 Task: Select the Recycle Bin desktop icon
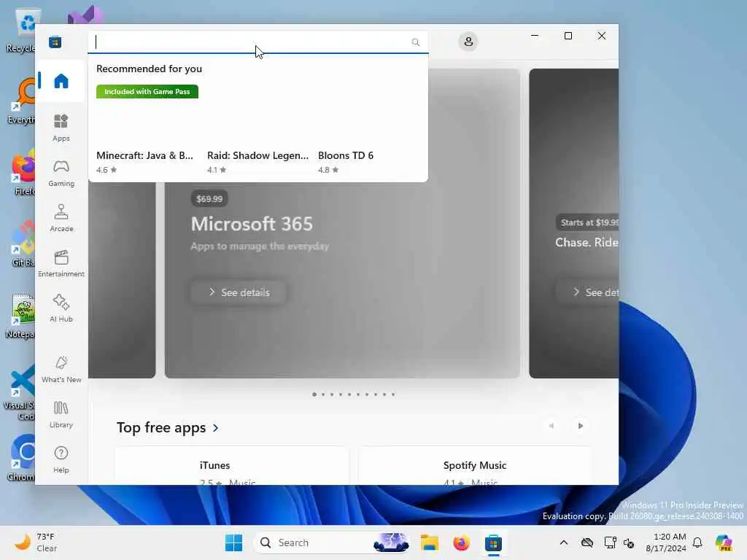[21, 31]
